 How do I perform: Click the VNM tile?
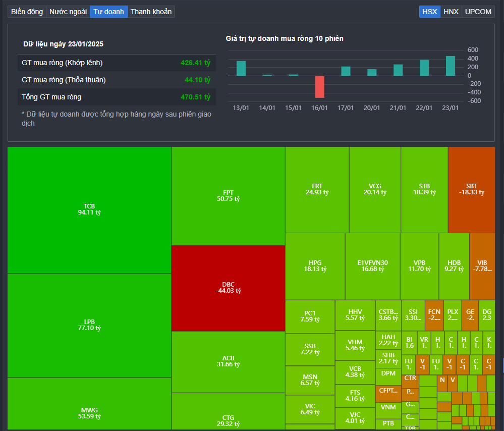[x=388, y=410]
